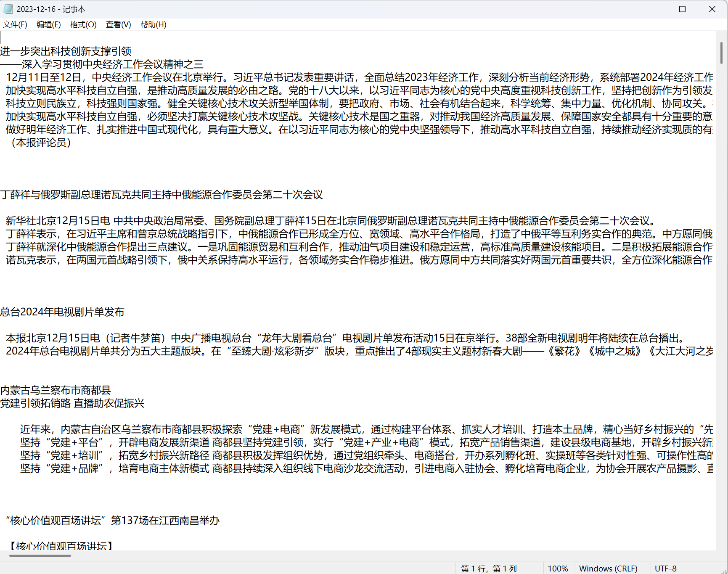Click the 党建引领拓销路 直播助农促振兴 line
This screenshot has height=574, width=728.
[x=72, y=403]
